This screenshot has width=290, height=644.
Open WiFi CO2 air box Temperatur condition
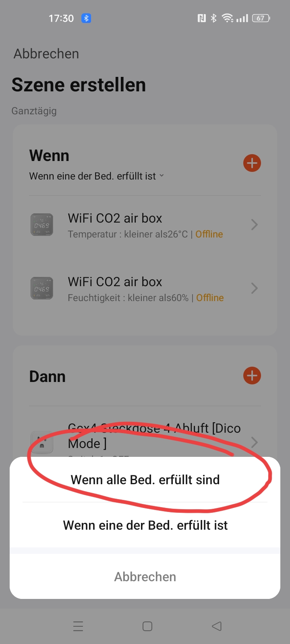click(x=145, y=225)
